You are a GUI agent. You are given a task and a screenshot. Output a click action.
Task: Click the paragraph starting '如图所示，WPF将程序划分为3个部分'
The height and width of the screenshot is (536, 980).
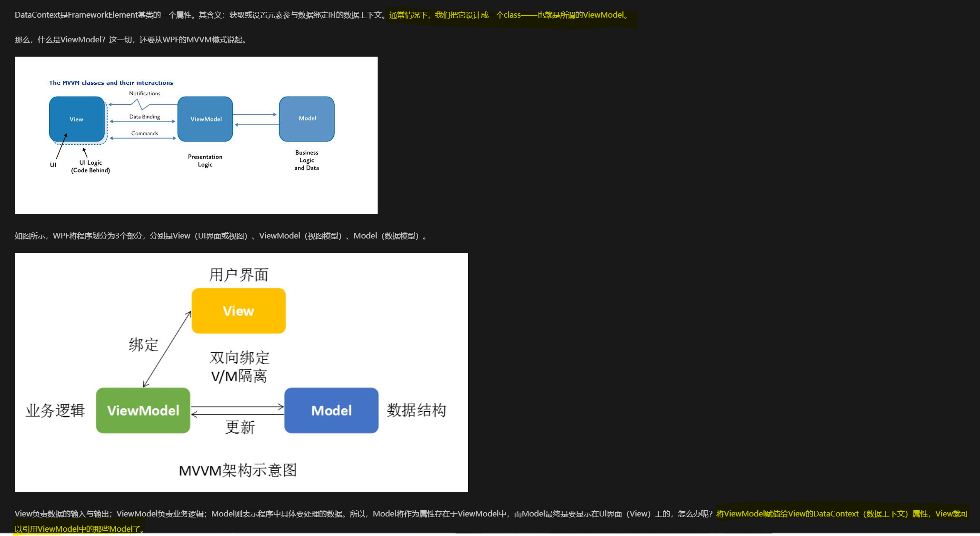[221, 236]
